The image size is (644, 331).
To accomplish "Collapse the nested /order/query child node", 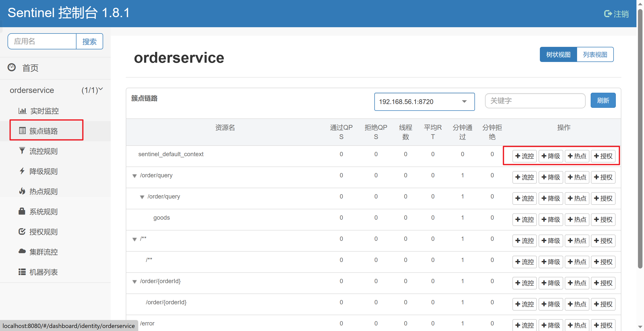I will click(142, 197).
